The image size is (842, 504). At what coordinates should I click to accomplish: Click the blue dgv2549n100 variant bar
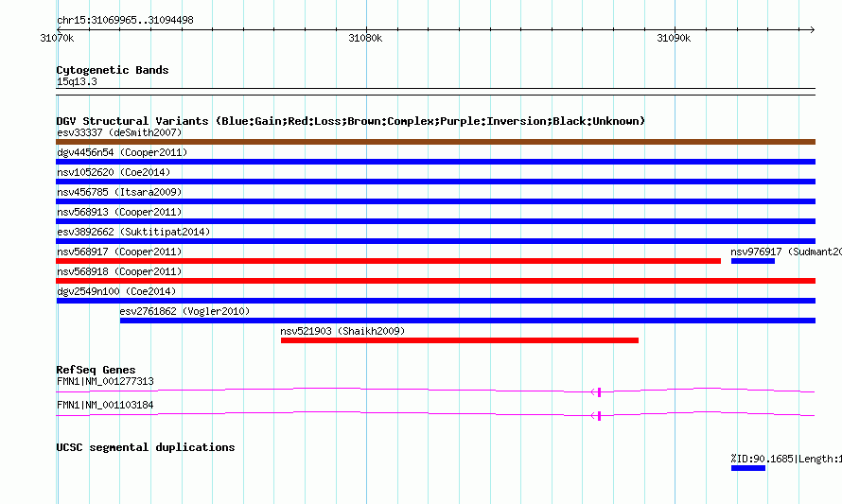tap(435, 301)
